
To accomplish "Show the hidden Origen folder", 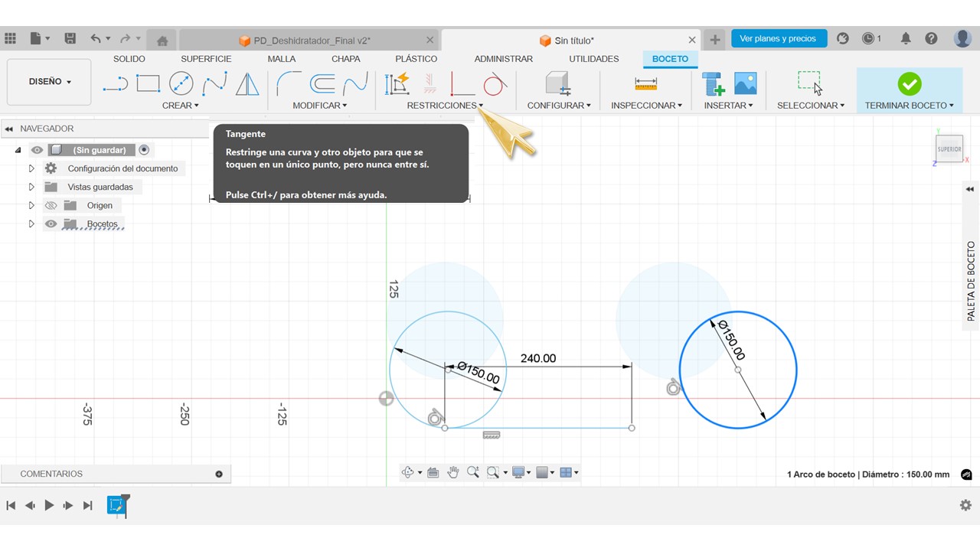I will tap(51, 206).
